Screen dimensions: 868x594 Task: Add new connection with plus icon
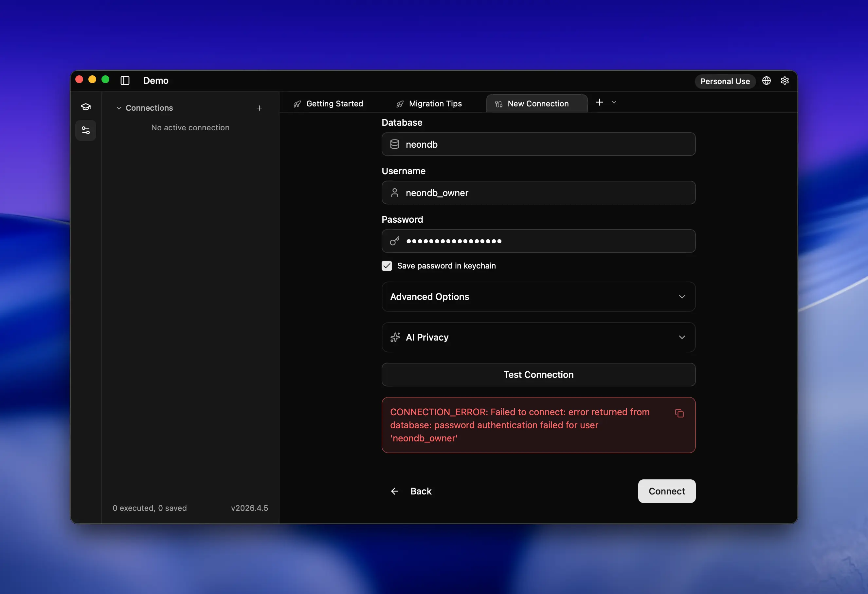[259, 108]
